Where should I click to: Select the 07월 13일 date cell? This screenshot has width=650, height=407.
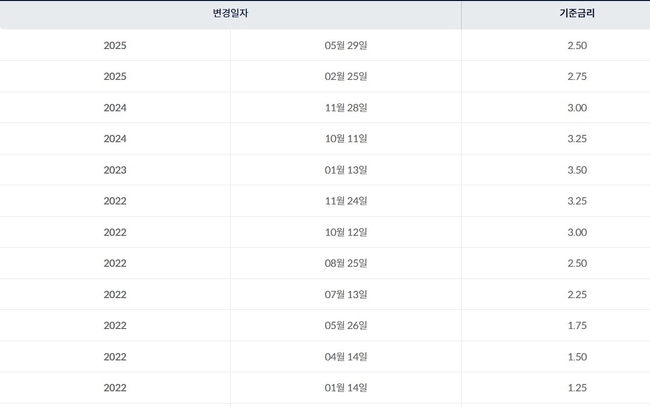tap(346, 294)
